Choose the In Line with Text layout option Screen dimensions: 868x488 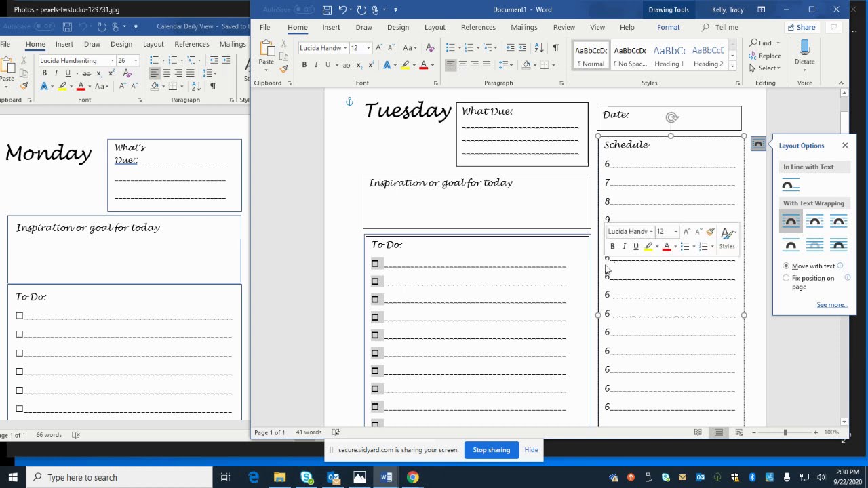click(x=791, y=185)
